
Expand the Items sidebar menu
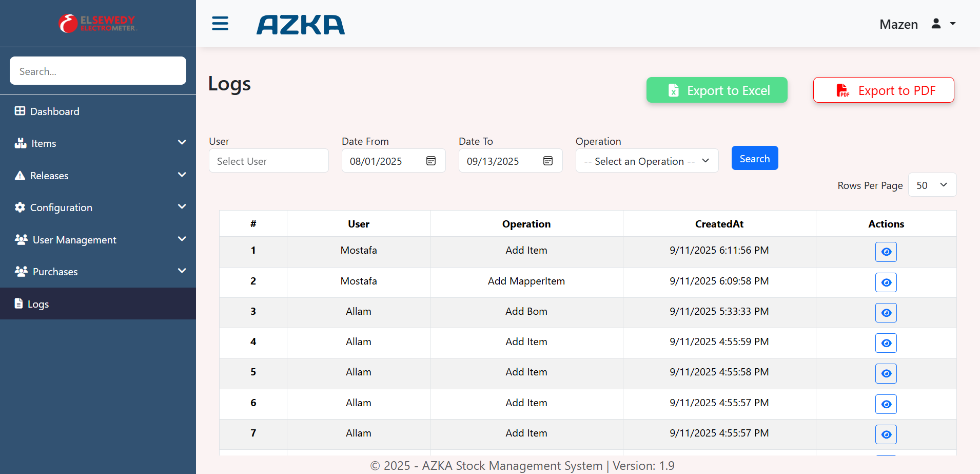click(x=97, y=143)
